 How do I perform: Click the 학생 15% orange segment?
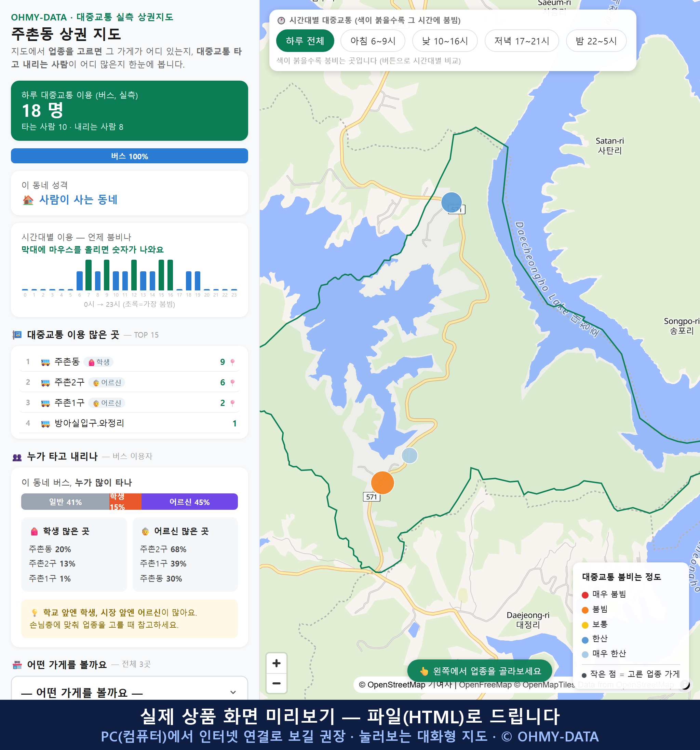[x=125, y=502]
